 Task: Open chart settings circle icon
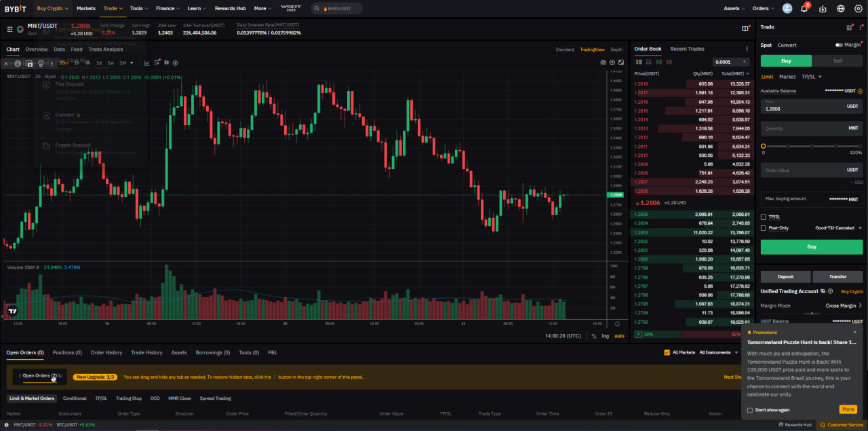[612, 62]
